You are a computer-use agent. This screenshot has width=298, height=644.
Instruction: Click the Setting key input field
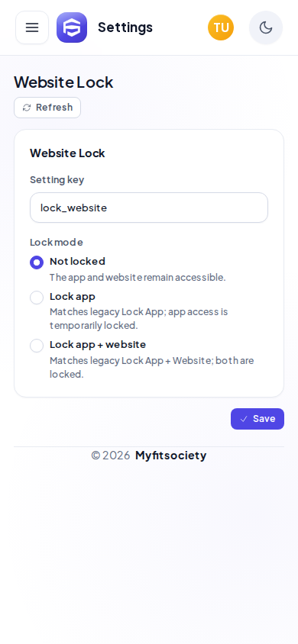pos(149,208)
